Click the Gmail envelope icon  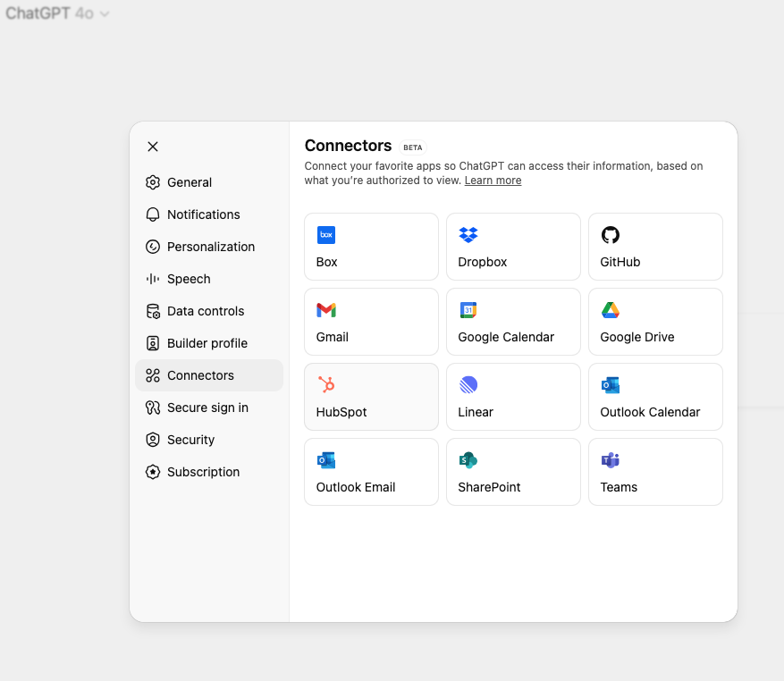pyautogui.click(x=326, y=310)
